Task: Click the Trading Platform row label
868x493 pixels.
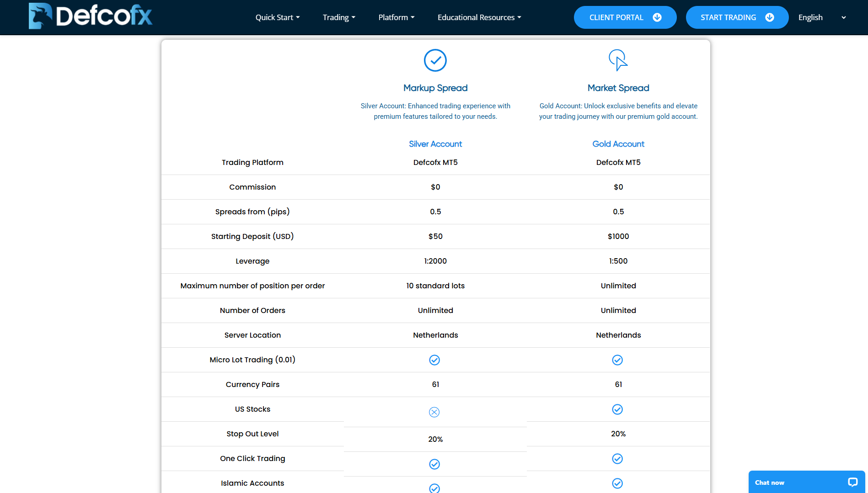Action: click(x=252, y=162)
